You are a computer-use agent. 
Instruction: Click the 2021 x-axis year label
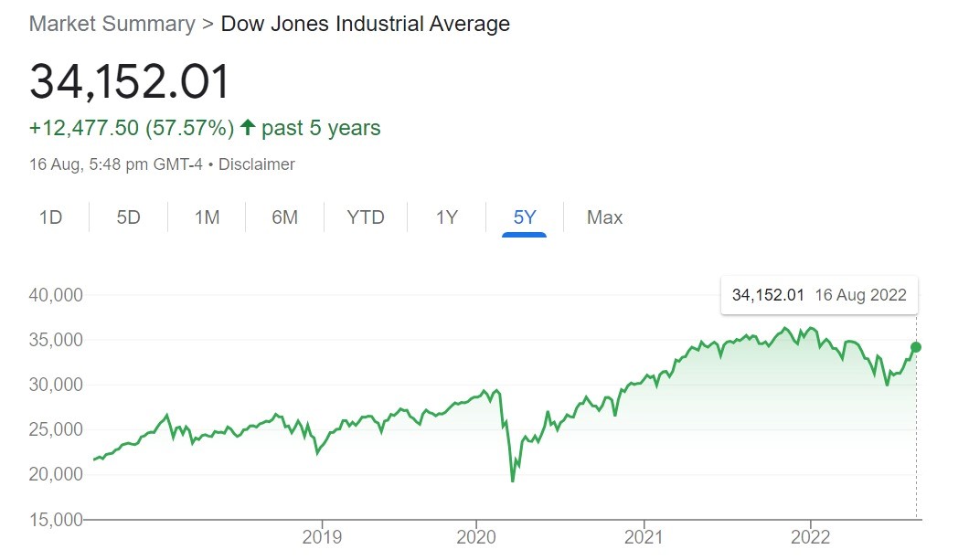coord(645,536)
